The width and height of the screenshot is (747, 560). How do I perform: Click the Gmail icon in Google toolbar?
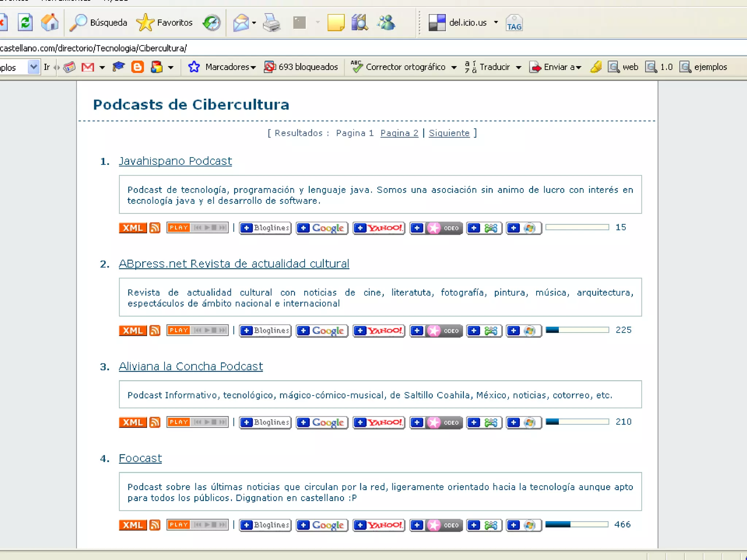(x=88, y=67)
